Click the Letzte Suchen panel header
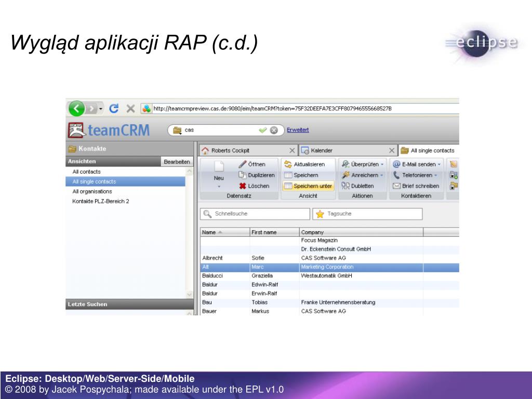The image size is (532, 399). tap(129, 304)
